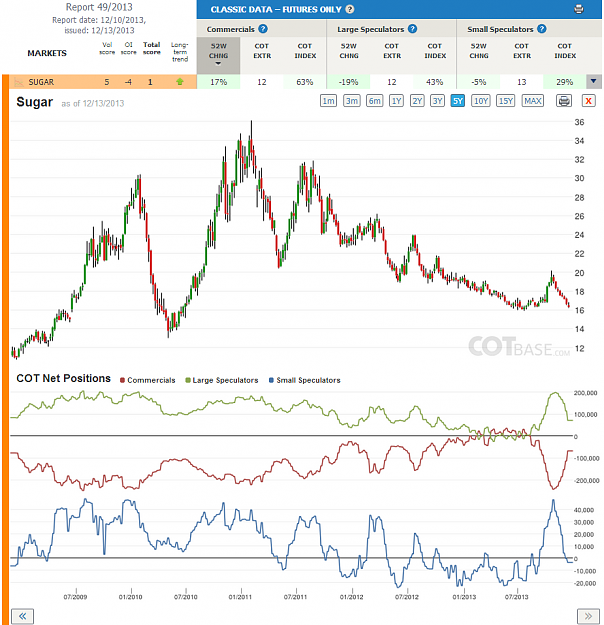Viewport: 604px width, 625px height.
Task: Print the Sugar chart via printer icon
Action: [564, 101]
